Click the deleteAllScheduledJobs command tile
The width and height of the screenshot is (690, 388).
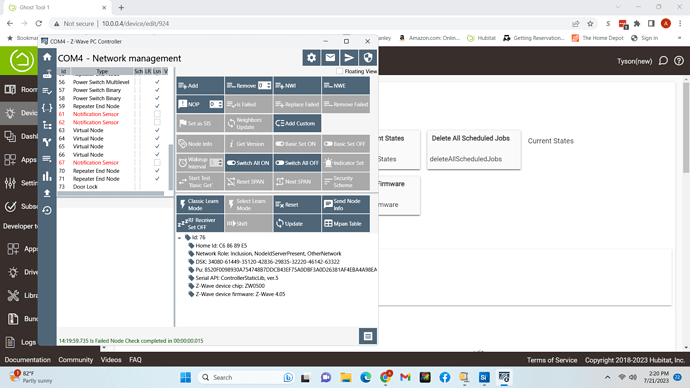[474, 150]
